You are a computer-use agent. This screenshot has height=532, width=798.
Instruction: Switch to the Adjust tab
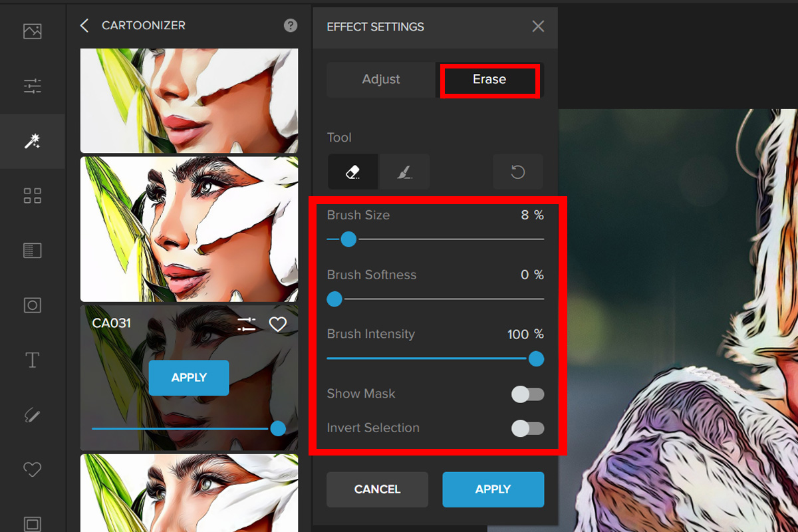[x=381, y=79]
